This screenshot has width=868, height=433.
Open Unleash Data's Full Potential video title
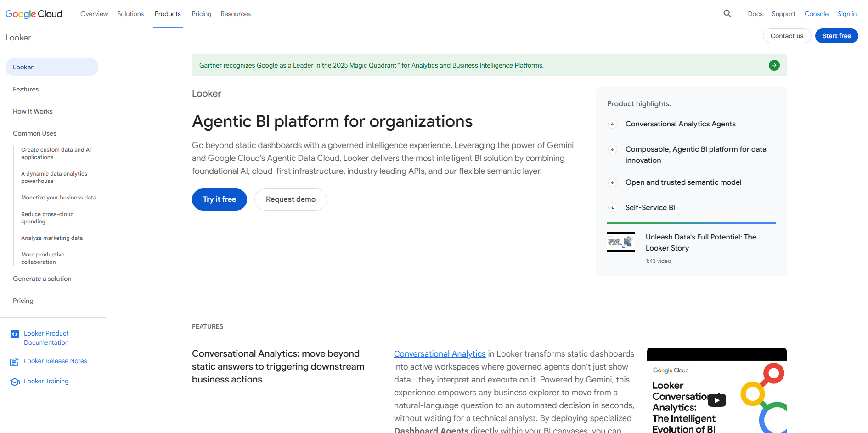[x=701, y=242]
